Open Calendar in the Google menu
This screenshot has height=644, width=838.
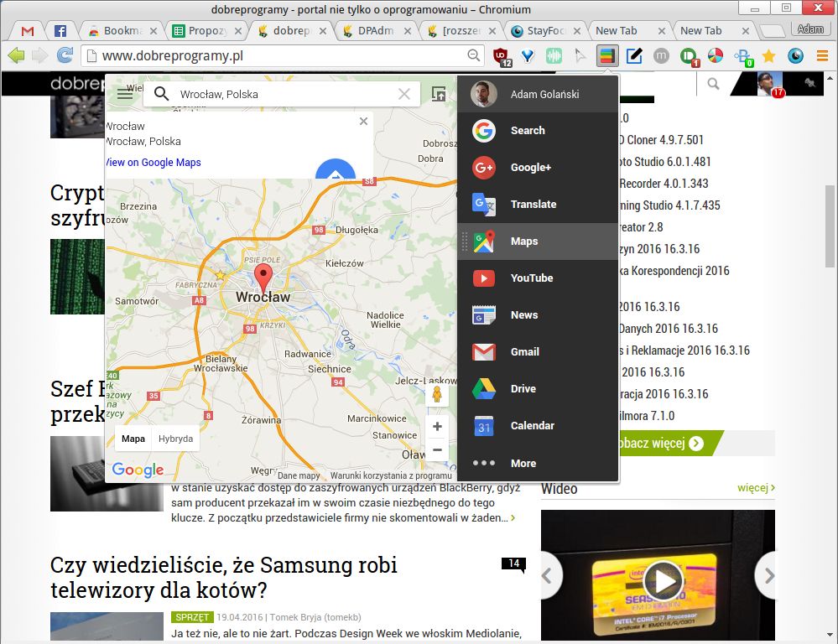(x=538, y=425)
